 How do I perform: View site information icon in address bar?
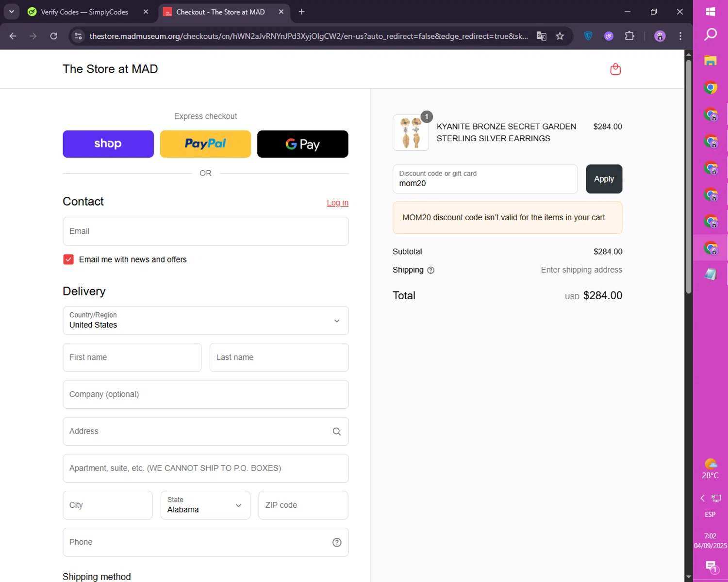click(78, 36)
